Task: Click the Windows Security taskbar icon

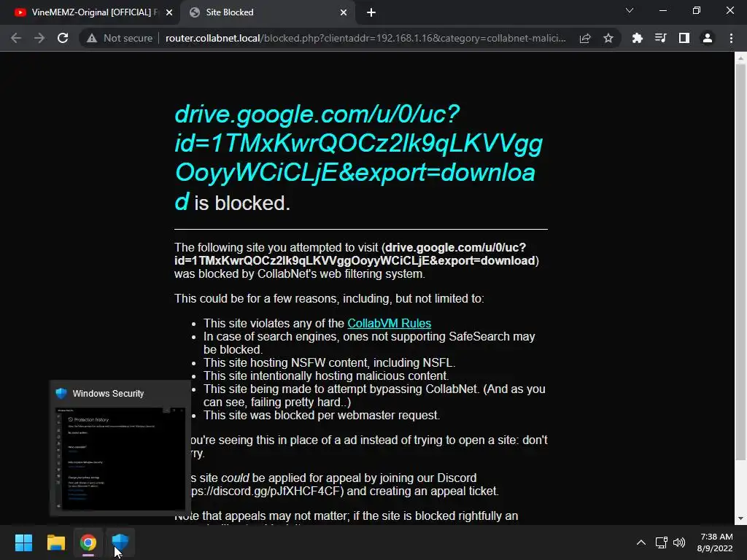Action: pos(120,542)
